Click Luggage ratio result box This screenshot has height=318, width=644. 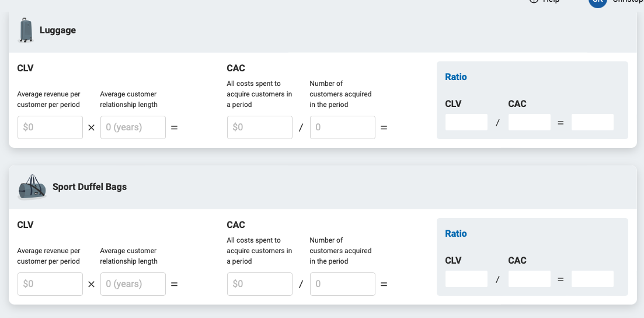click(593, 122)
